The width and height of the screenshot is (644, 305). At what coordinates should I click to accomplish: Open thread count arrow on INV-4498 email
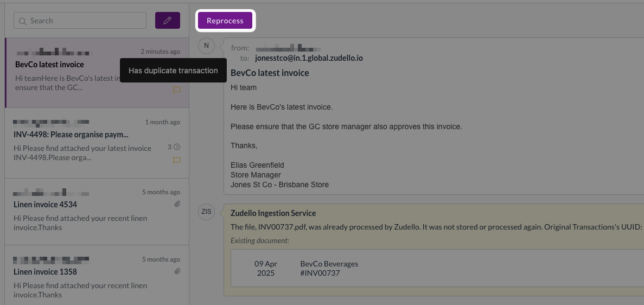[177, 147]
